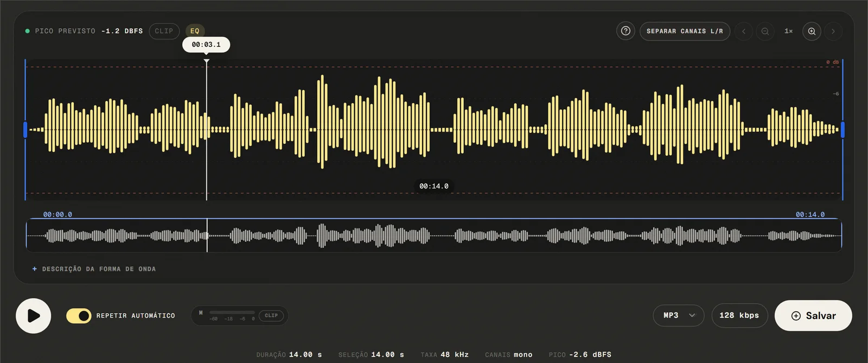The width and height of the screenshot is (868, 363).
Task: Open the help question-mark icon
Action: (626, 31)
